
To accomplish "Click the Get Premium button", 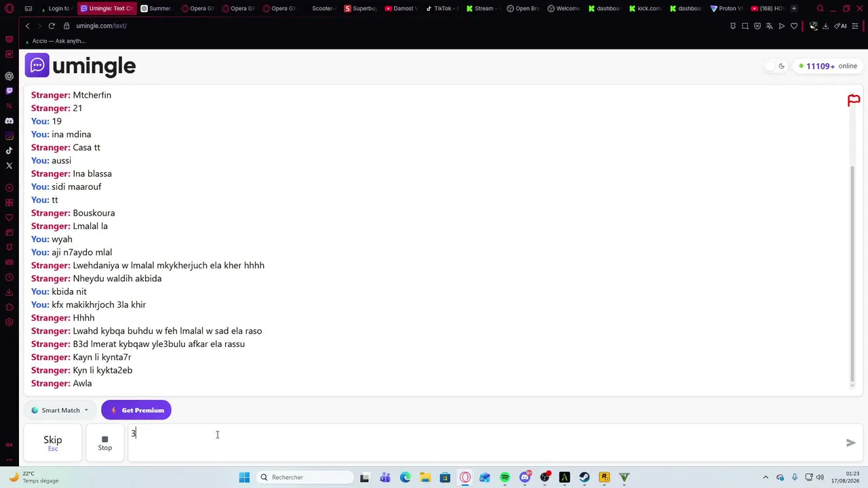I will coord(136,410).
